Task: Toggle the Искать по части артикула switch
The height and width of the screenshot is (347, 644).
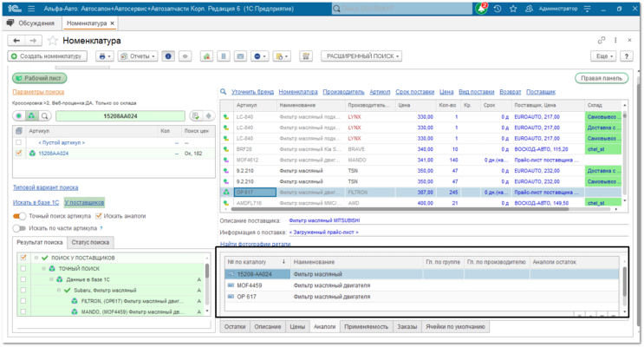Action: pyautogui.click(x=19, y=228)
